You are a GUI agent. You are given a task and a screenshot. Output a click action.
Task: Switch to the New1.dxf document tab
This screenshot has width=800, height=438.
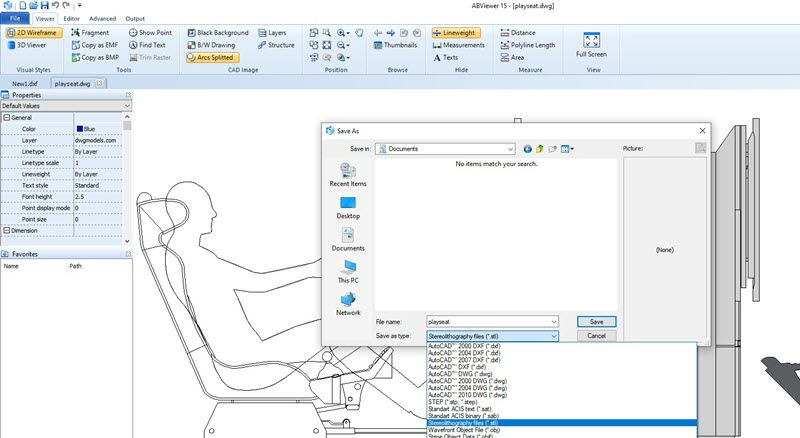[x=25, y=85]
